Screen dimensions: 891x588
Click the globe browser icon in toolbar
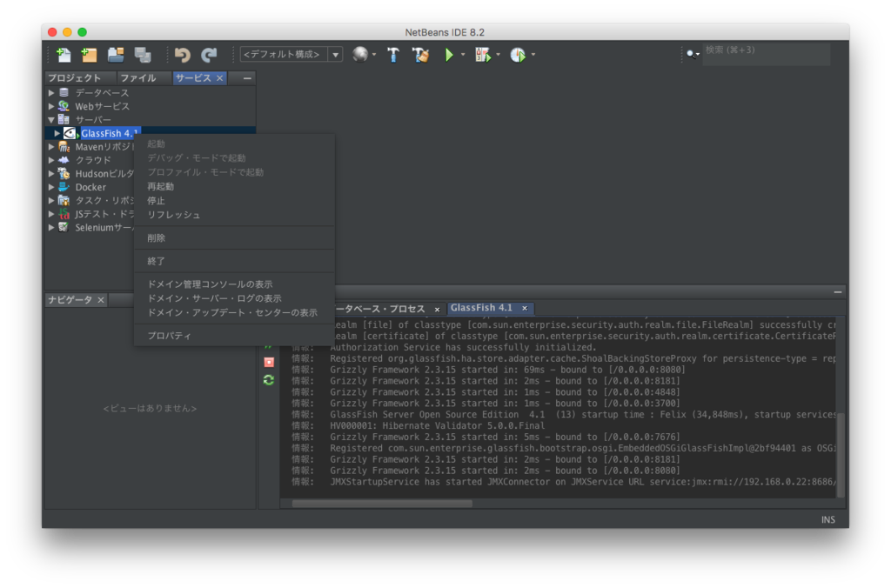click(360, 55)
